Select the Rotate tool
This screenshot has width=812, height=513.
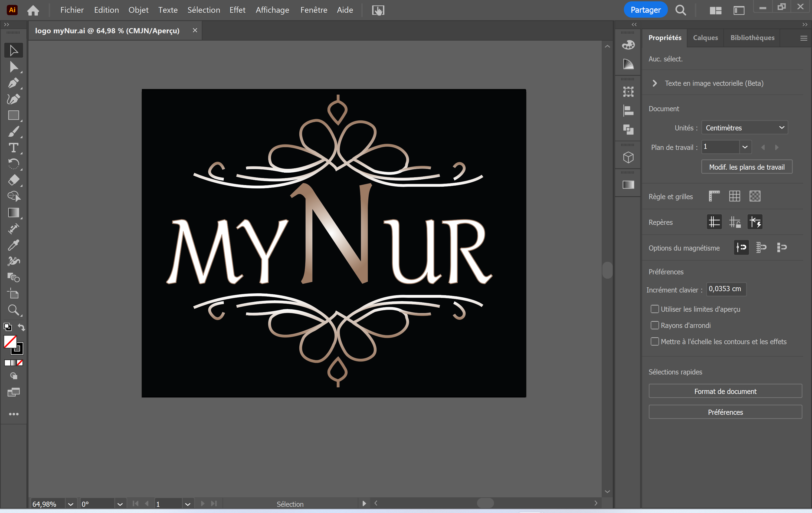14,164
